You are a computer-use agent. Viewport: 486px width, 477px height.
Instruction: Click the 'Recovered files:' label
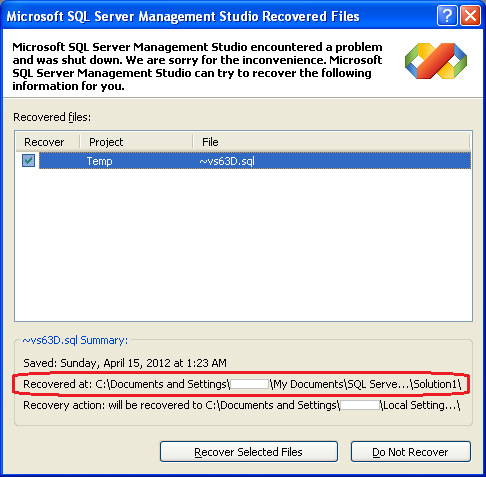click(x=52, y=117)
